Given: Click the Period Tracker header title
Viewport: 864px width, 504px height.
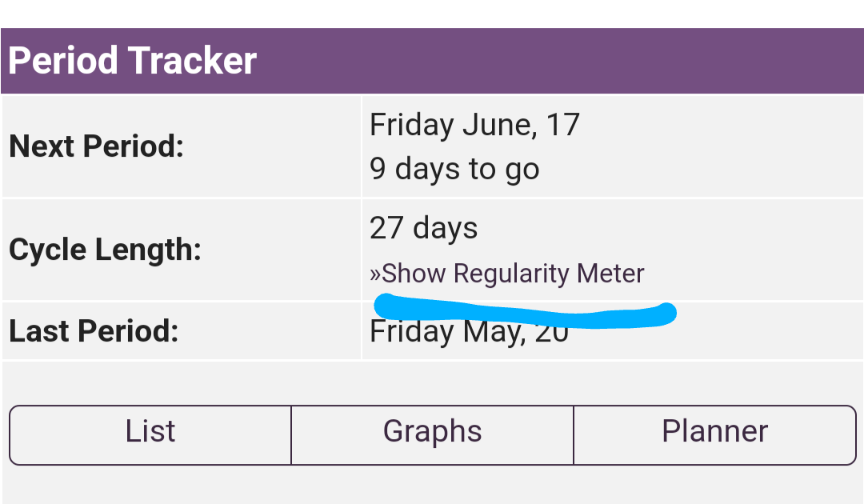Looking at the screenshot, I should click(x=133, y=62).
